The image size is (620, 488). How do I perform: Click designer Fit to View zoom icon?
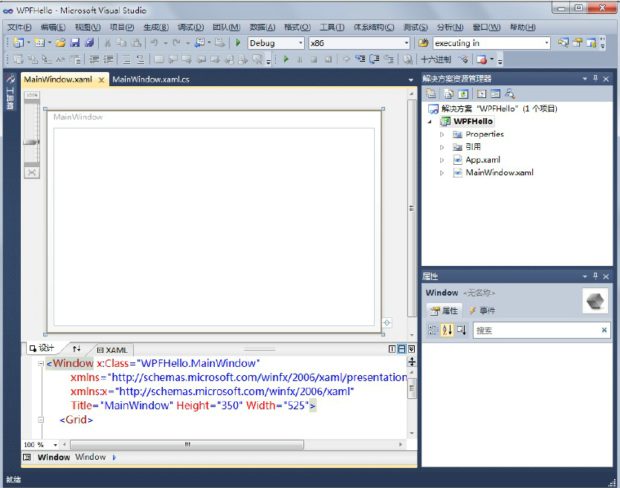pos(32,172)
